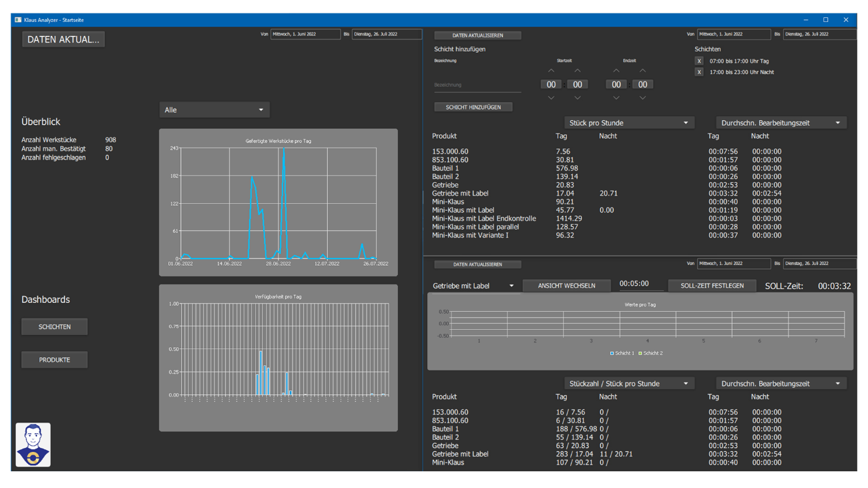Remove the 07:00 bis 17:00 Tag shift

[699, 61]
